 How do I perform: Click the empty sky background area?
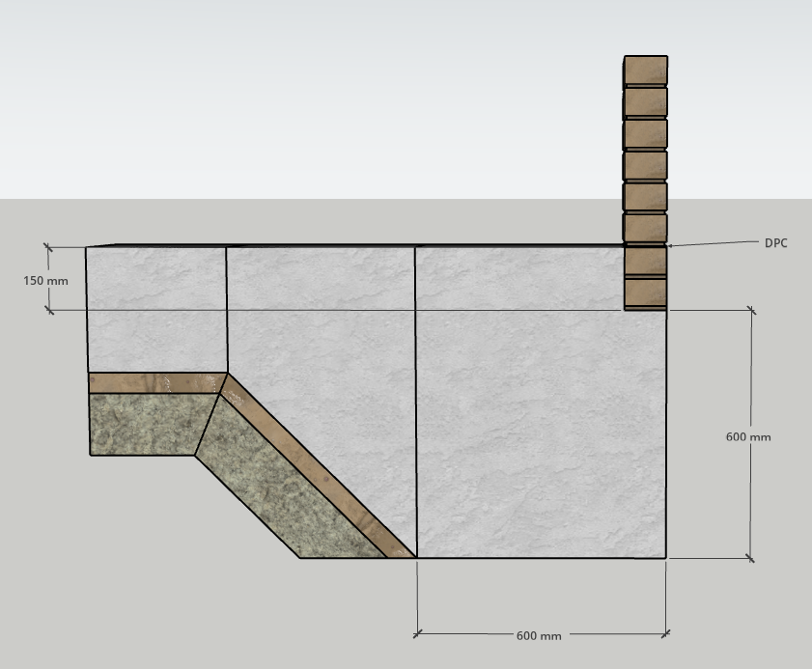click(x=338, y=97)
